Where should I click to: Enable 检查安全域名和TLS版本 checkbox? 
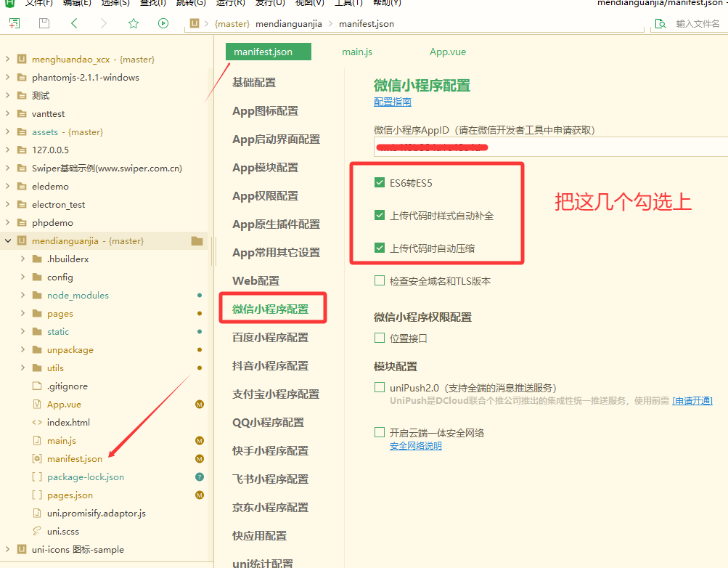380,280
